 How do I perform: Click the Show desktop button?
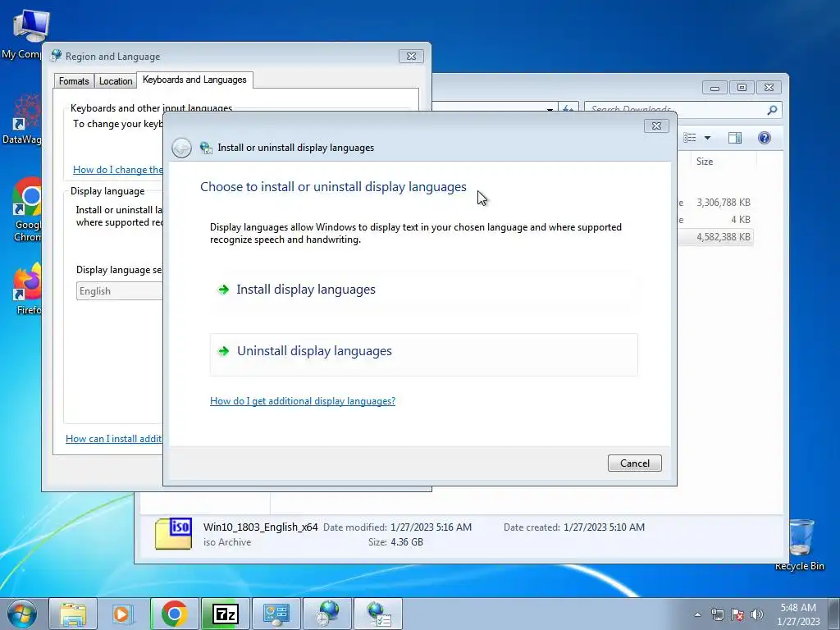click(x=834, y=614)
